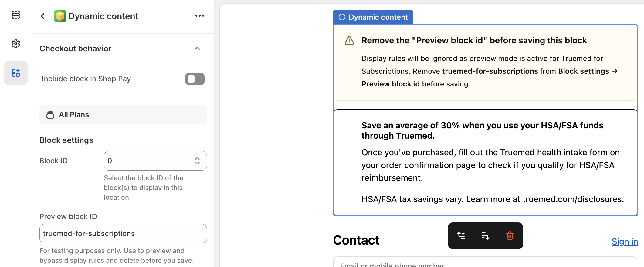Click the All Plans selector
This screenshot has height=267, width=644.
click(123, 114)
